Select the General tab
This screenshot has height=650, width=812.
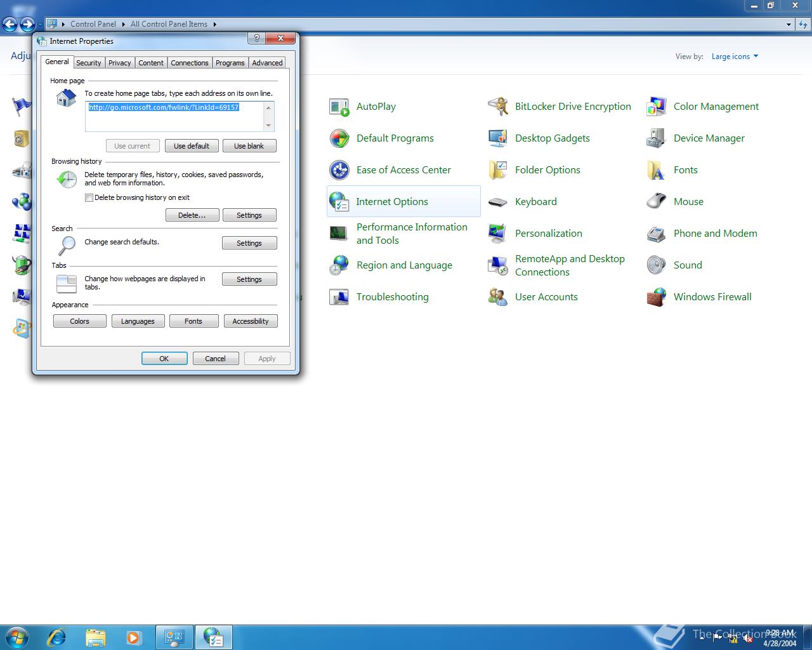[x=57, y=62]
